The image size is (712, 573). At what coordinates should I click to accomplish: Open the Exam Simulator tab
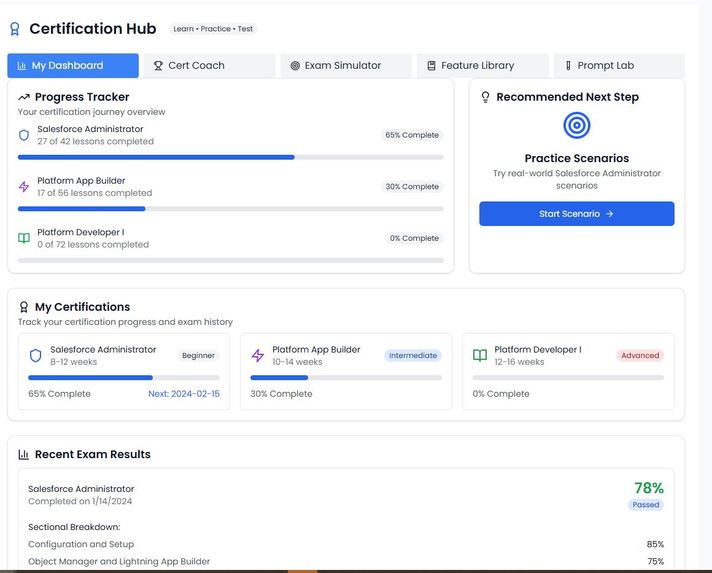pos(346,66)
